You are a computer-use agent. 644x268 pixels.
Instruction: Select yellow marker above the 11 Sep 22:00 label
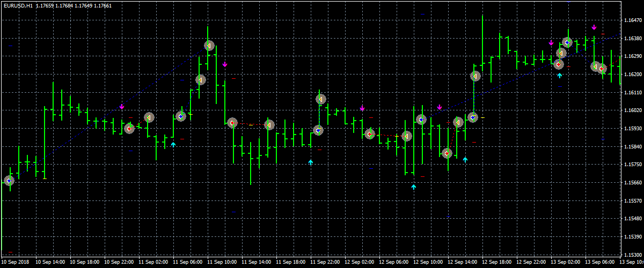coord(320,99)
